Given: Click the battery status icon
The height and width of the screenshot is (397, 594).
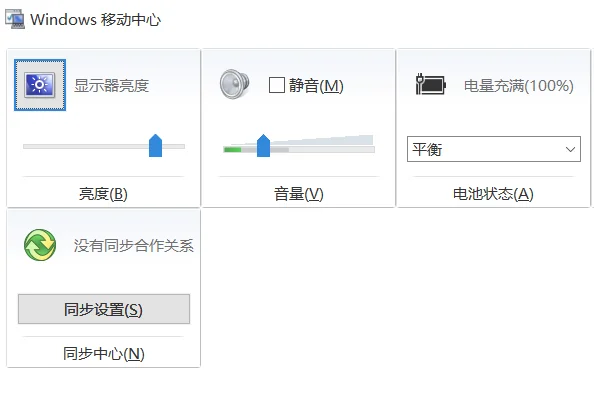Looking at the screenshot, I should tap(430, 84).
